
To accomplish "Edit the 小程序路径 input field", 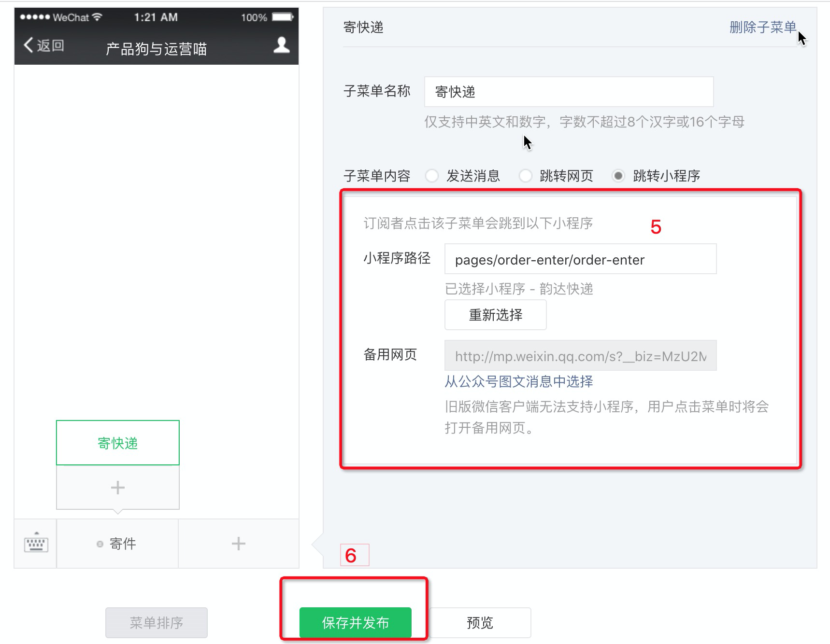I will pos(580,259).
